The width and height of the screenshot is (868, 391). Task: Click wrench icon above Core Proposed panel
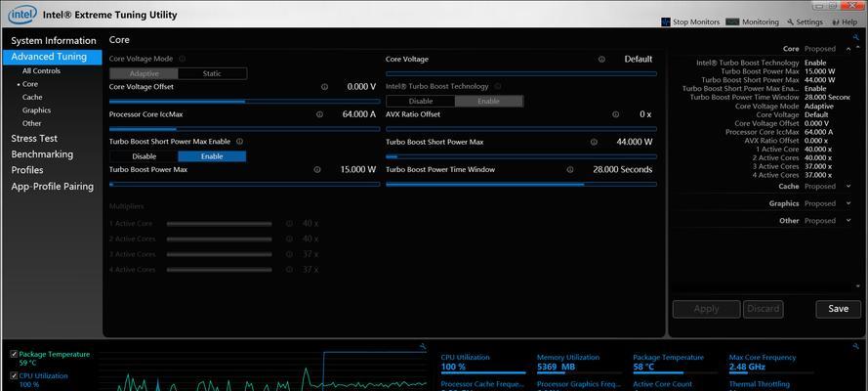(856, 37)
